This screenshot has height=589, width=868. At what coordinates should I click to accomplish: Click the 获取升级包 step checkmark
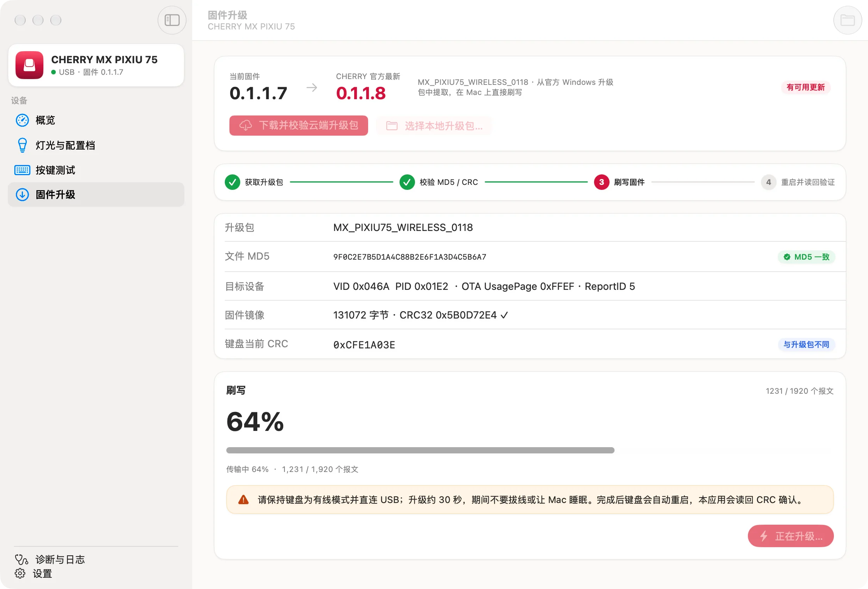click(232, 182)
